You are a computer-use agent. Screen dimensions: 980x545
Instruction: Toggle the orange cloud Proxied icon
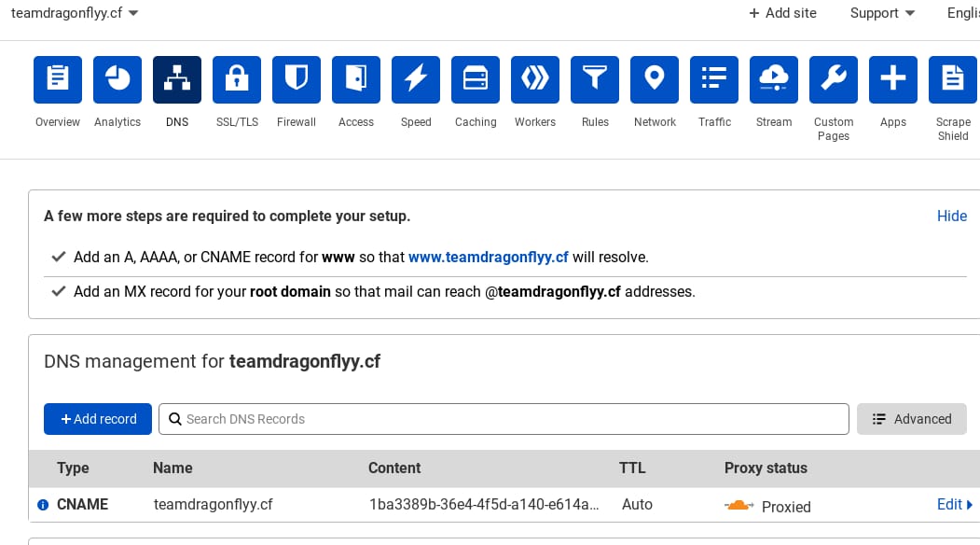click(738, 506)
